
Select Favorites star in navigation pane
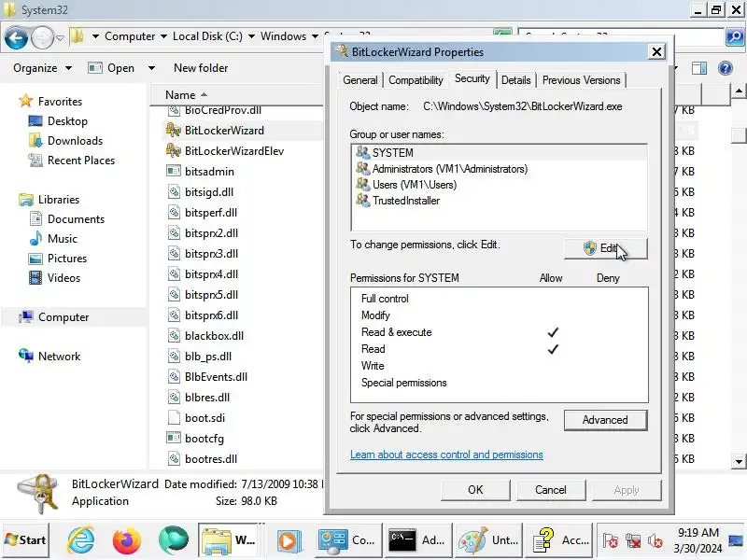(x=26, y=101)
